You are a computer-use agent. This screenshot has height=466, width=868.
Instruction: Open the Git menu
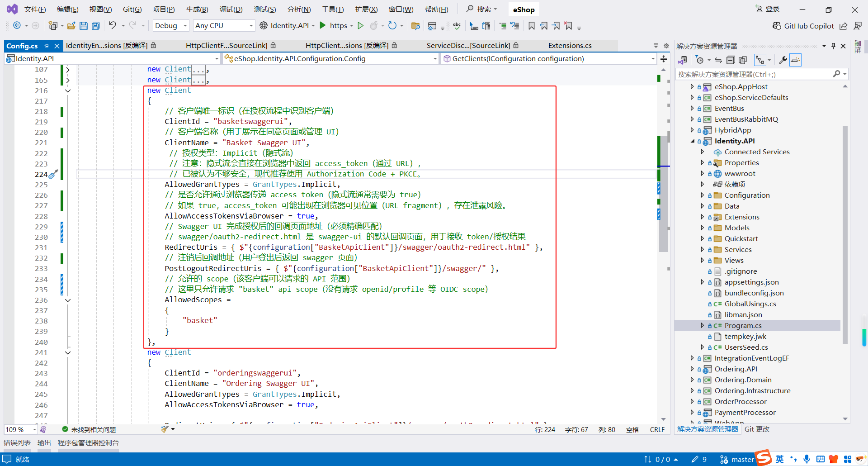(x=131, y=9)
